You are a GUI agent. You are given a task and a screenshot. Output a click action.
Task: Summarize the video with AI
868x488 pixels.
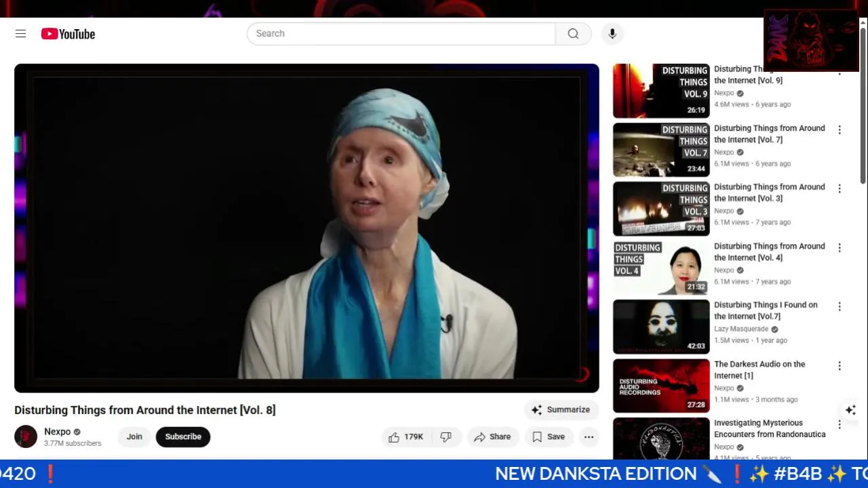(561, 409)
